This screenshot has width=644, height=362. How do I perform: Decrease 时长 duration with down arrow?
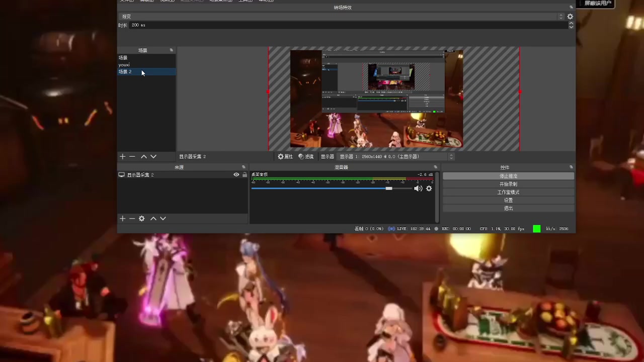pyautogui.click(x=571, y=27)
